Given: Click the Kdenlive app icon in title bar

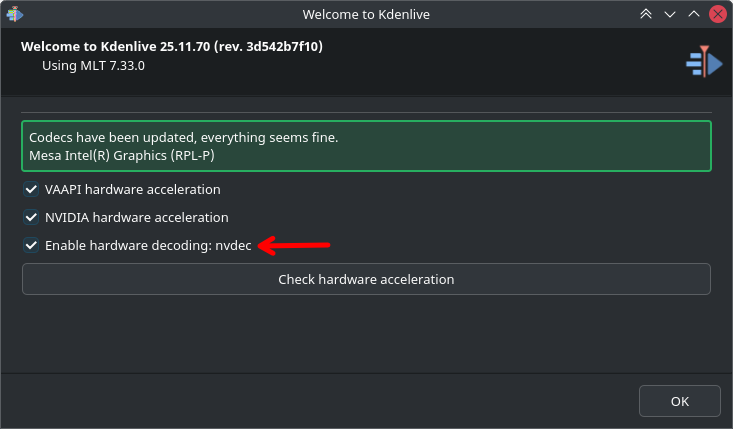Looking at the screenshot, I should pos(14,14).
